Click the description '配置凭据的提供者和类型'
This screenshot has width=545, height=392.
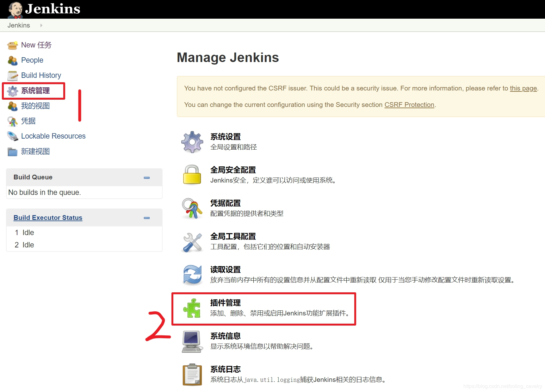pyautogui.click(x=247, y=214)
